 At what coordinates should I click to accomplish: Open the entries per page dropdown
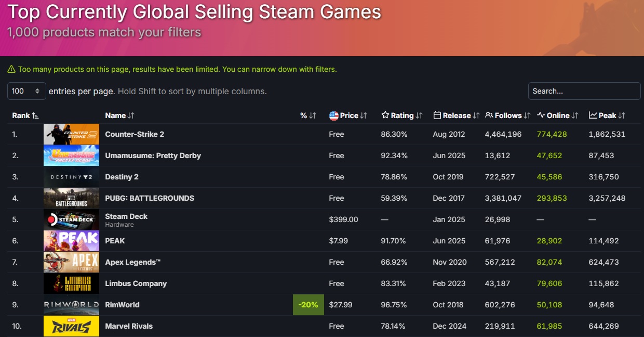[26, 91]
